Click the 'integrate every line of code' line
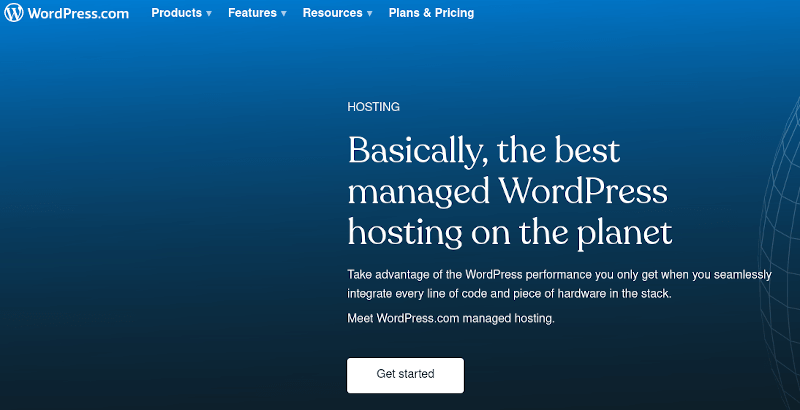 (509, 294)
